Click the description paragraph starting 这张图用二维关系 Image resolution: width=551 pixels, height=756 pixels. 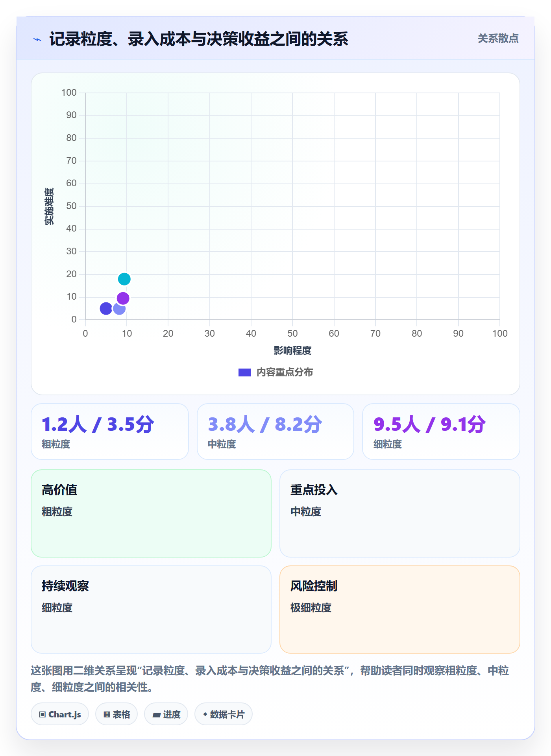[x=270, y=679]
